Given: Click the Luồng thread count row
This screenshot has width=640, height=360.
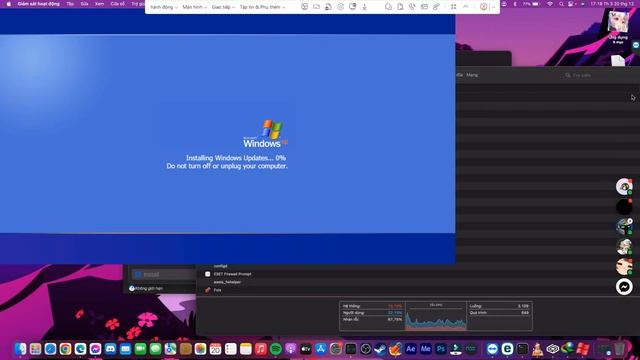Looking at the screenshot, I should click(499, 306).
